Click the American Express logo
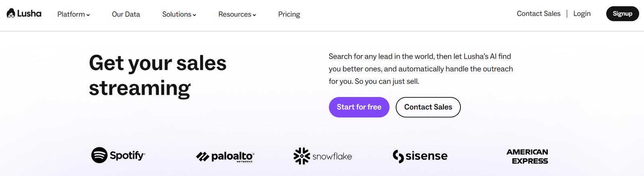 point(527,156)
